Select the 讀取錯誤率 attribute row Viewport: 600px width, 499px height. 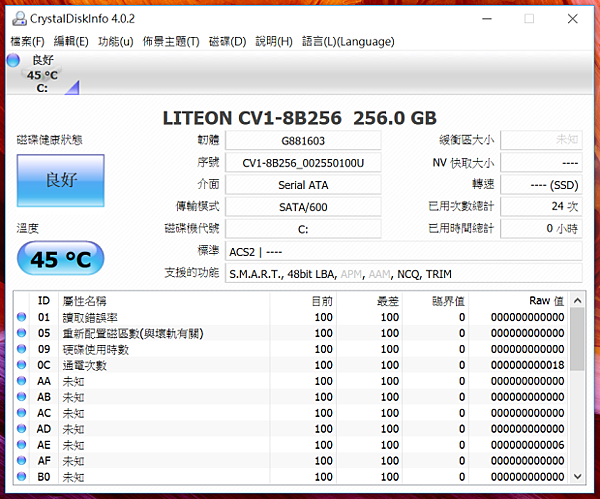(x=291, y=317)
